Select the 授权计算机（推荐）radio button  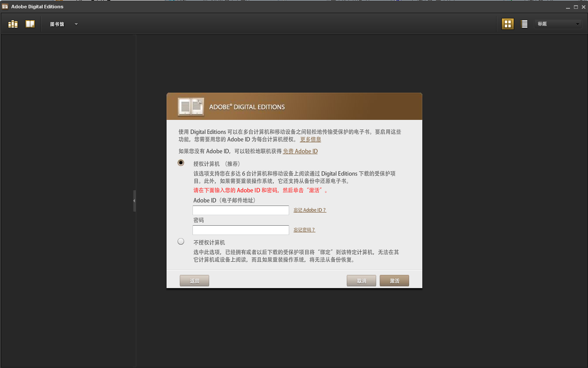click(181, 162)
